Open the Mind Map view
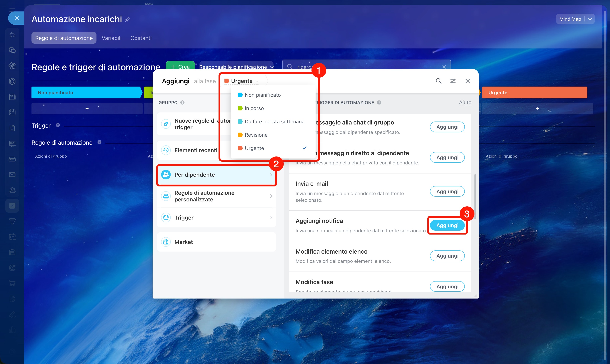 click(x=570, y=19)
